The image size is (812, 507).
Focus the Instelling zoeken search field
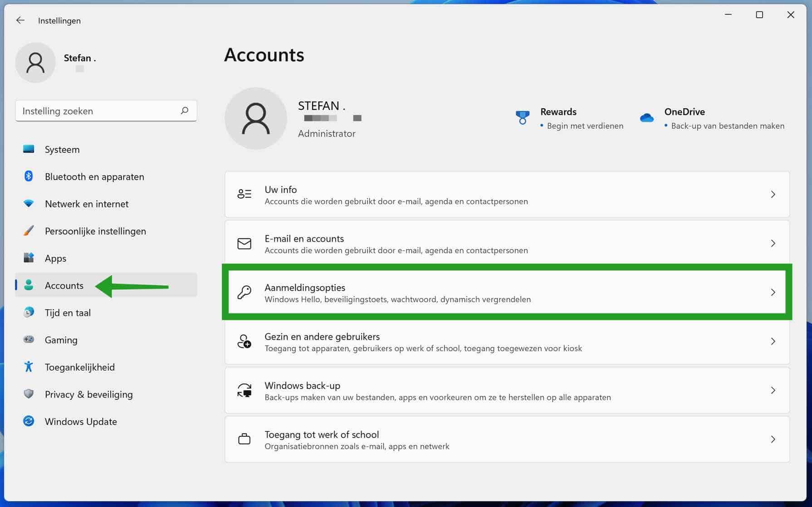98,111
